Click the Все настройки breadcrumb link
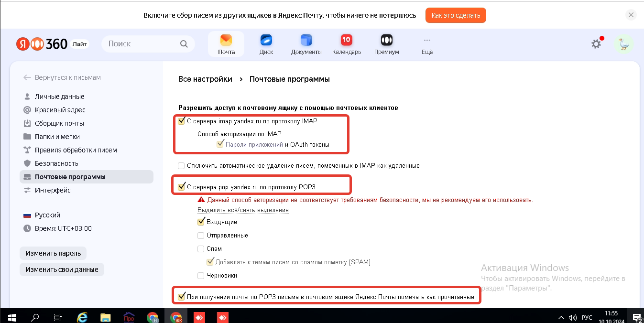The width and height of the screenshot is (644, 323). pos(205,79)
